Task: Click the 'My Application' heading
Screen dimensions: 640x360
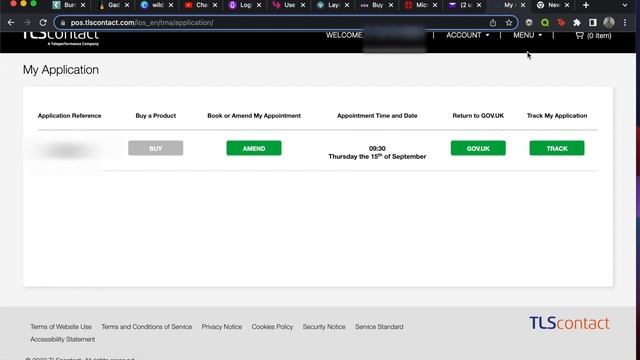Action: [x=61, y=70]
